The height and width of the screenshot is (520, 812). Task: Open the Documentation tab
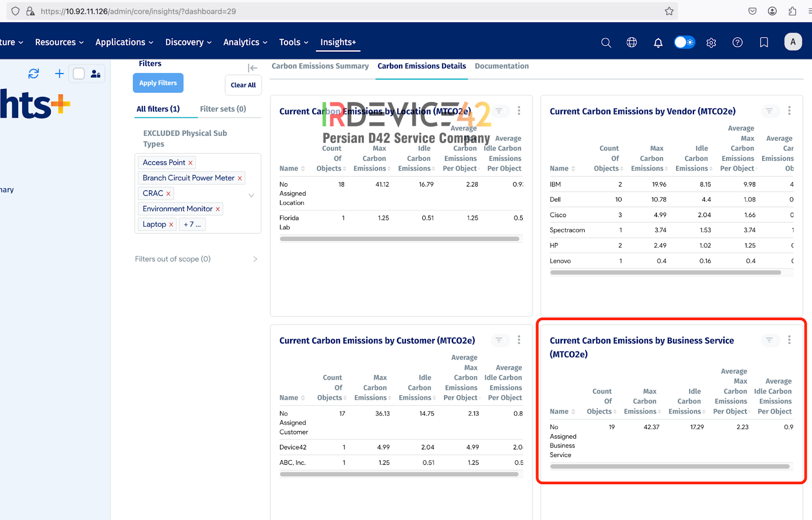pyautogui.click(x=502, y=66)
